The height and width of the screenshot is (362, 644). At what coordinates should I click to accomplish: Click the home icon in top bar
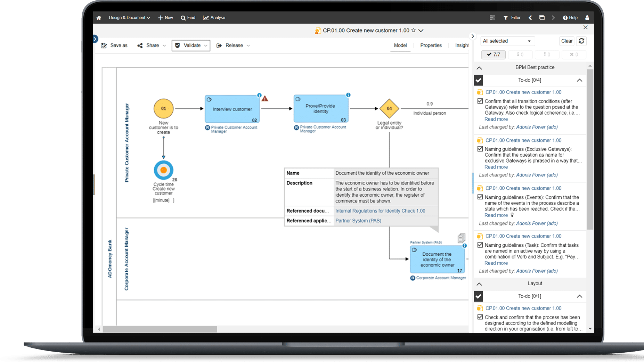pyautogui.click(x=99, y=18)
